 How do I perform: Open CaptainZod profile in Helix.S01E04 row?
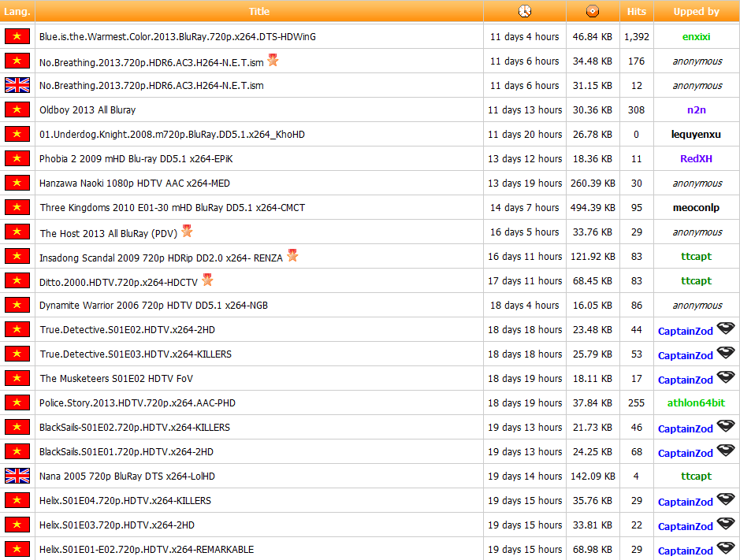[x=686, y=502]
